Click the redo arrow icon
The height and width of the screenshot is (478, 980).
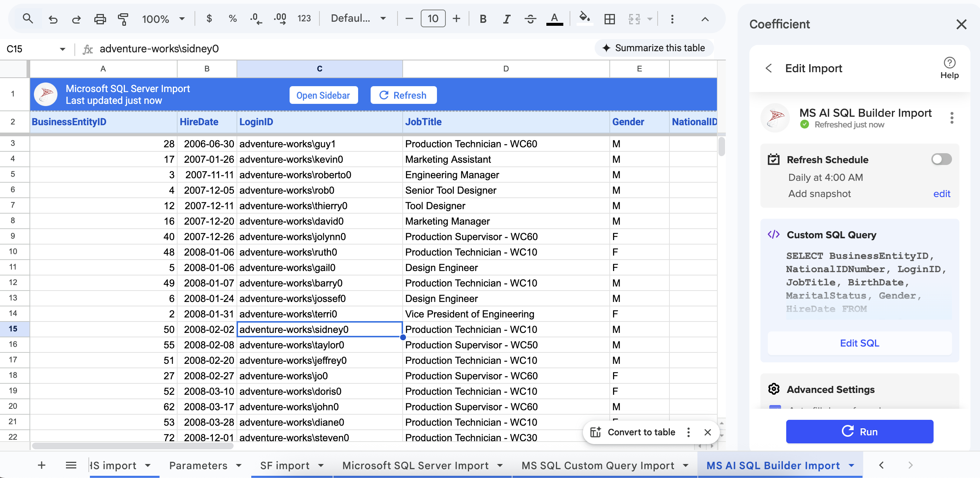point(77,19)
